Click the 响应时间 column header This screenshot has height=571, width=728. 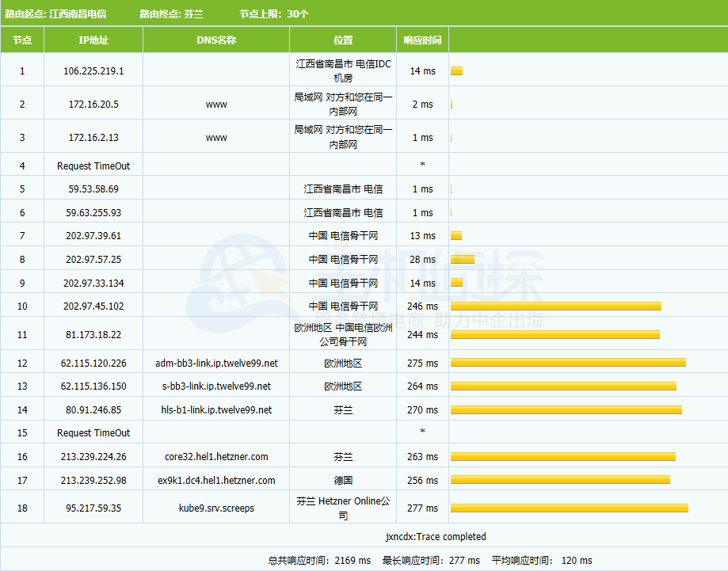(422, 40)
